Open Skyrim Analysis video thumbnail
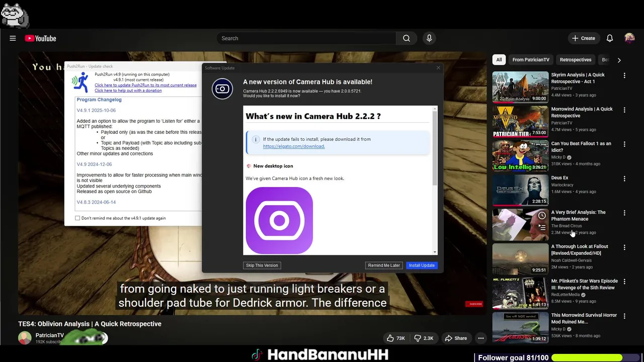Screen dimensions: 644x362 [x=520, y=87]
